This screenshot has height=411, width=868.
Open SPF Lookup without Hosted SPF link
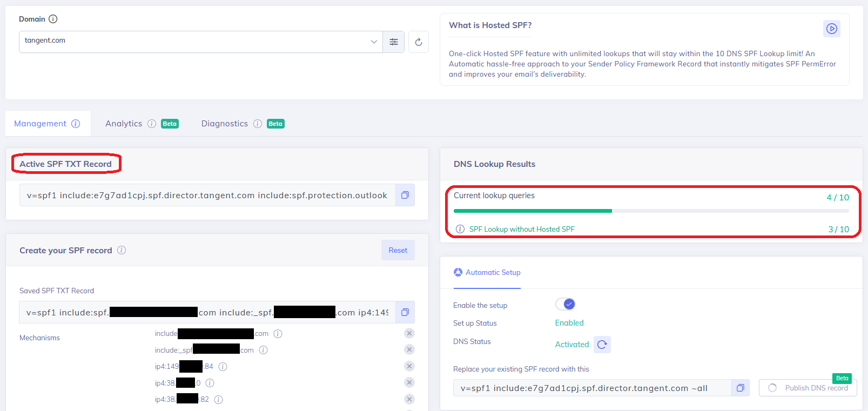pyautogui.click(x=521, y=229)
